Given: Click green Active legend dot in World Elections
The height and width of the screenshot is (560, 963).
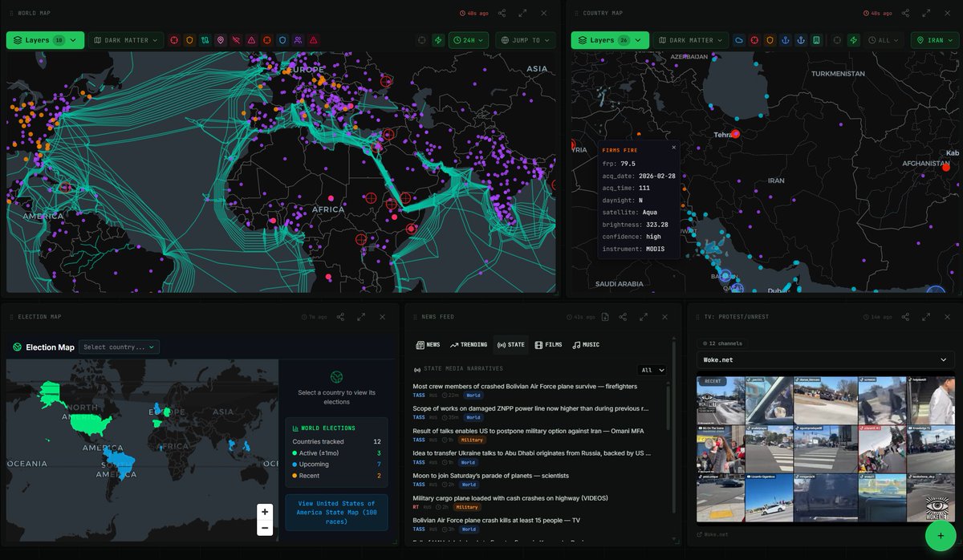Looking at the screenshot, I should (x=295, y=453).
